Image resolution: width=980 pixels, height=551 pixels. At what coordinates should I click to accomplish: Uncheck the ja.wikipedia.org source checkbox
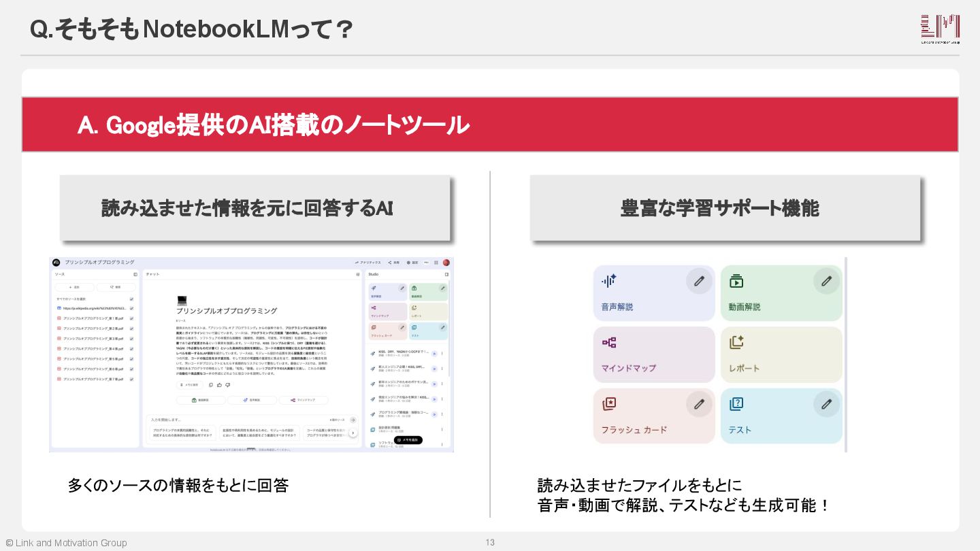click(x=131, y=308)
